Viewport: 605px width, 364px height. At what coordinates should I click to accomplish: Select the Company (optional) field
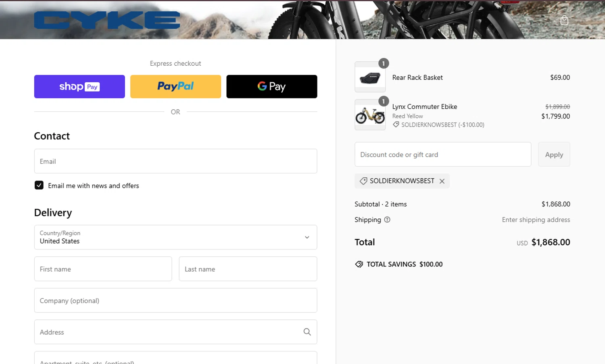(175, 300)
